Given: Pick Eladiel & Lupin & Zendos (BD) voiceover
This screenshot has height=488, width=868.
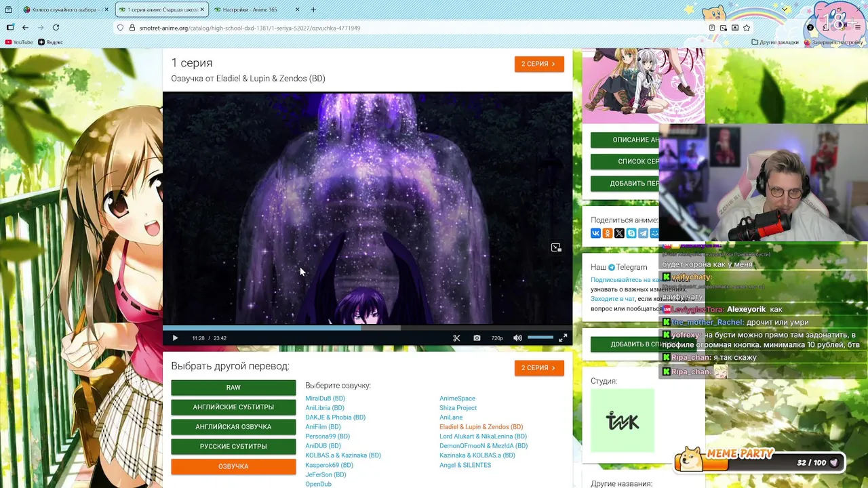Looking at the screenshot, I should tap(481, 427).
